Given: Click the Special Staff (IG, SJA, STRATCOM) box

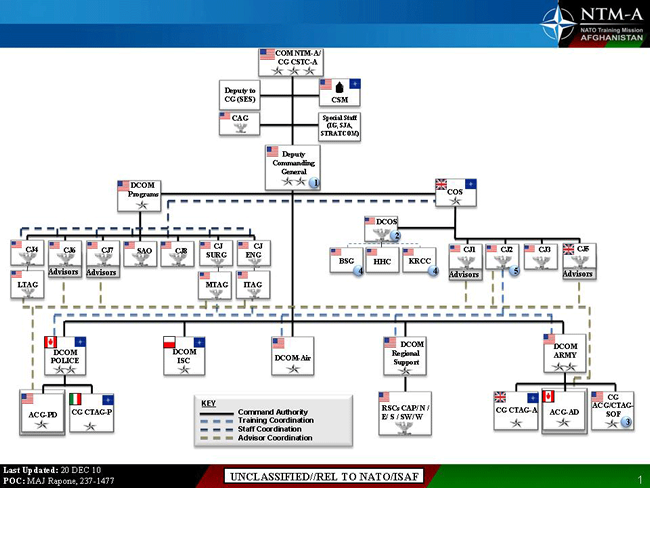Looking at the screenshot, I should (340, 127).
